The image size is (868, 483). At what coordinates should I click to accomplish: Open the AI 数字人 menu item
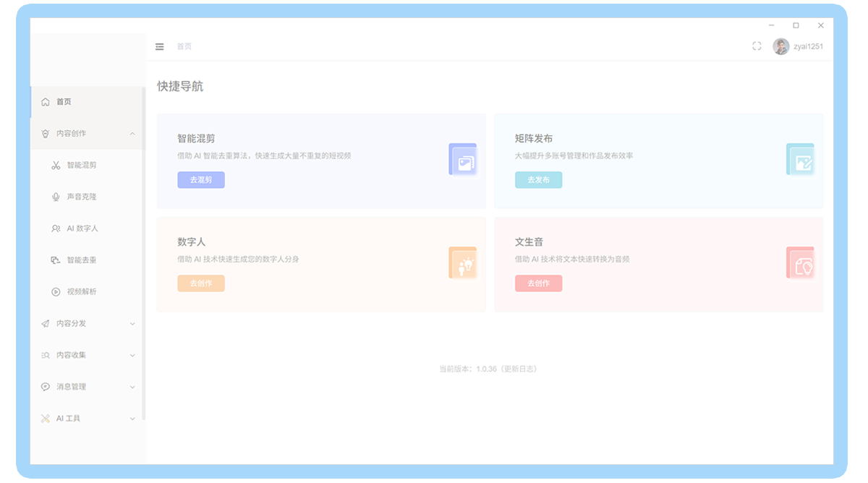(82, 228)
